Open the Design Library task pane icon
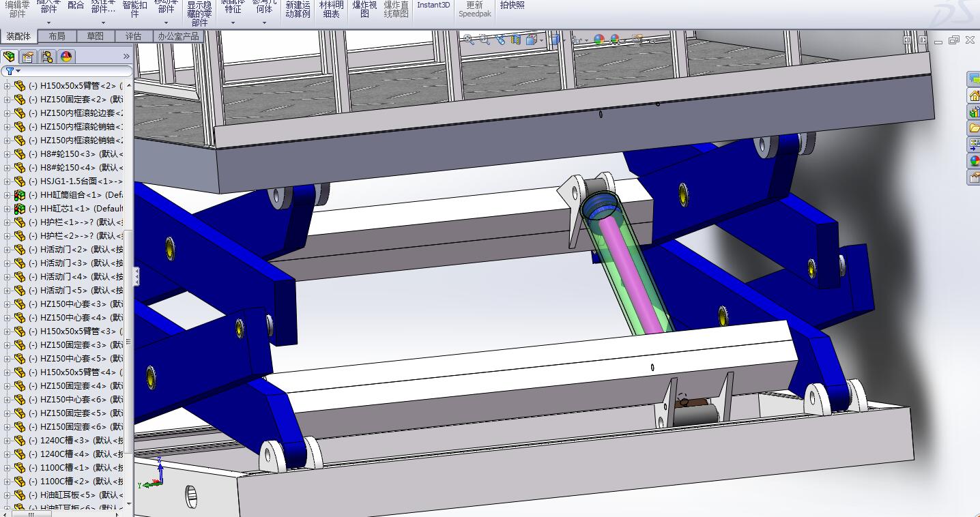 [975, 112]
